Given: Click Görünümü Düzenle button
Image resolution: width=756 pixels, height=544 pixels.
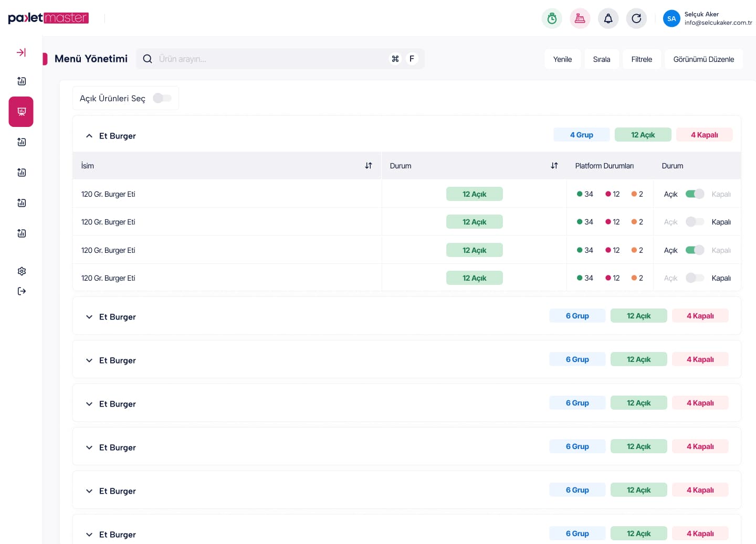Looking at the screenshot, I should [x=703, y=59].
